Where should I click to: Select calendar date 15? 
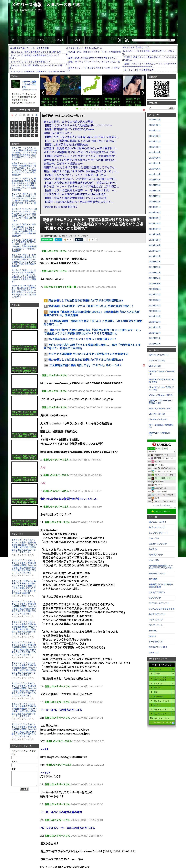(x=28, y=127)
